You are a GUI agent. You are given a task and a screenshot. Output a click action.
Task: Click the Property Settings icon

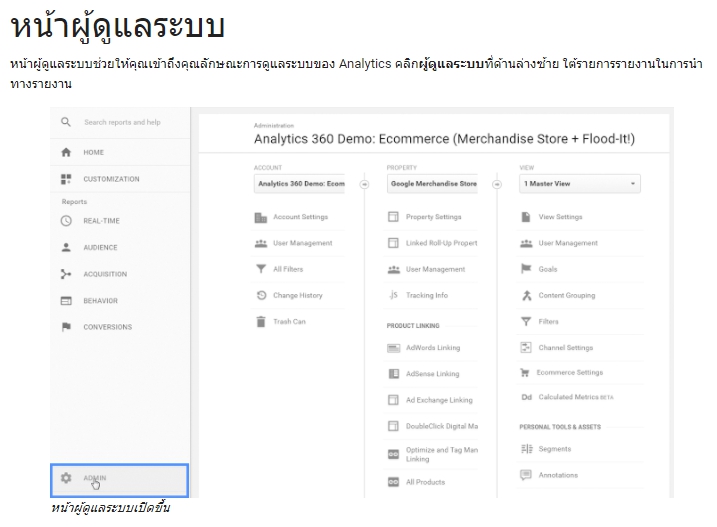coord(393,217)
